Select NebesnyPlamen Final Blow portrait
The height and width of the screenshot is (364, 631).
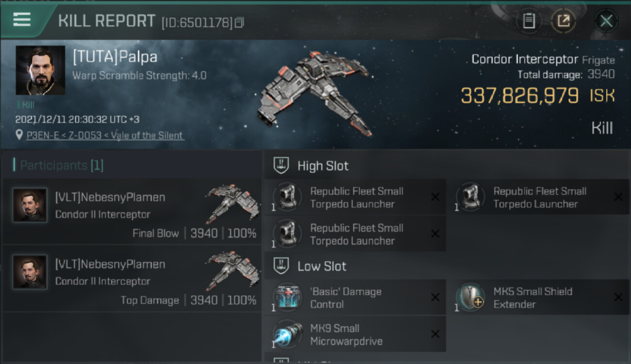click(x=30, y=205)
